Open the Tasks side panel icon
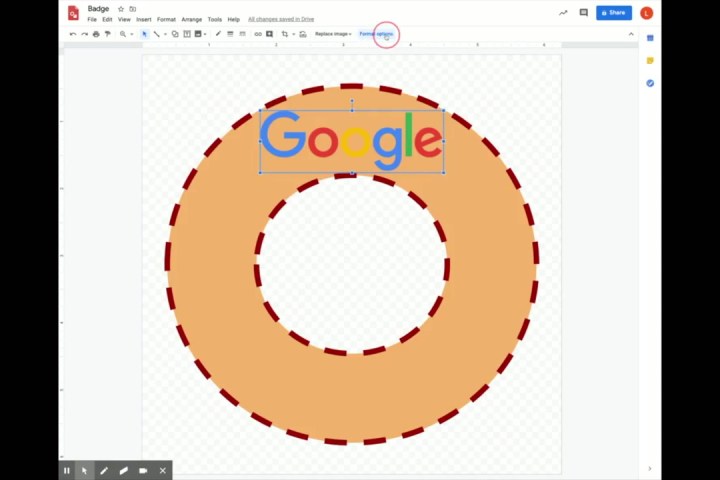Image resolution: width=720 pixels, height=480 pixels. tap(650, 83)
